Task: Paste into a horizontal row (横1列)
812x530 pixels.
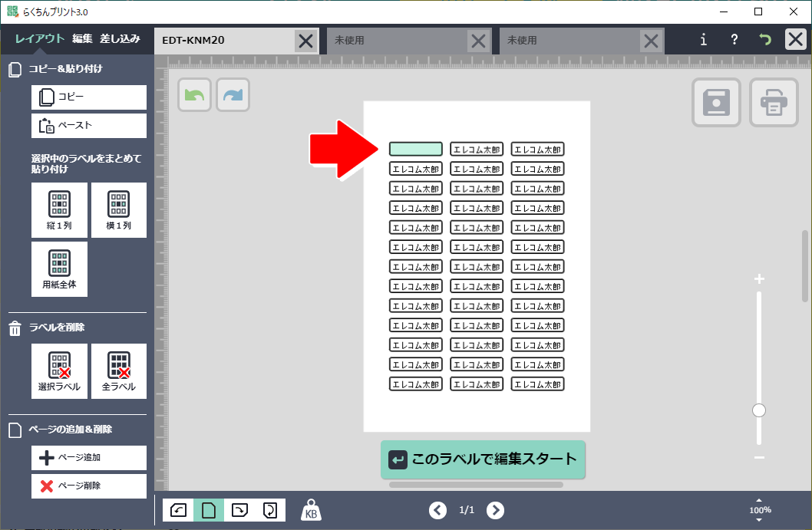Action: coord(119,210)
